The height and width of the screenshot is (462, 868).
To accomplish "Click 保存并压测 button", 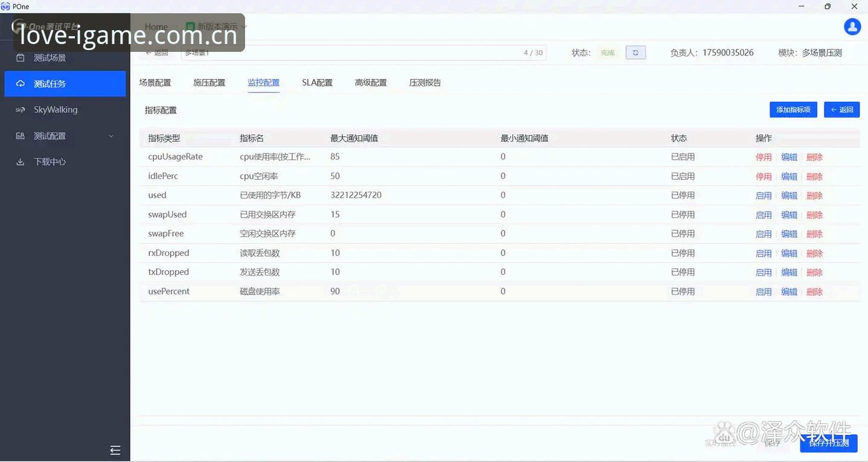I will pyautogui.click(x=829, y=443).
